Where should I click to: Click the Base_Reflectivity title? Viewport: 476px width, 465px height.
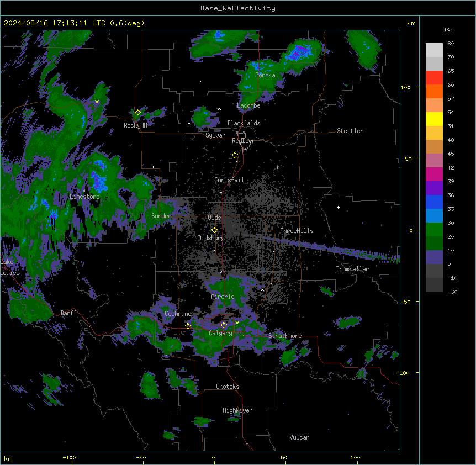click(238, 8)
